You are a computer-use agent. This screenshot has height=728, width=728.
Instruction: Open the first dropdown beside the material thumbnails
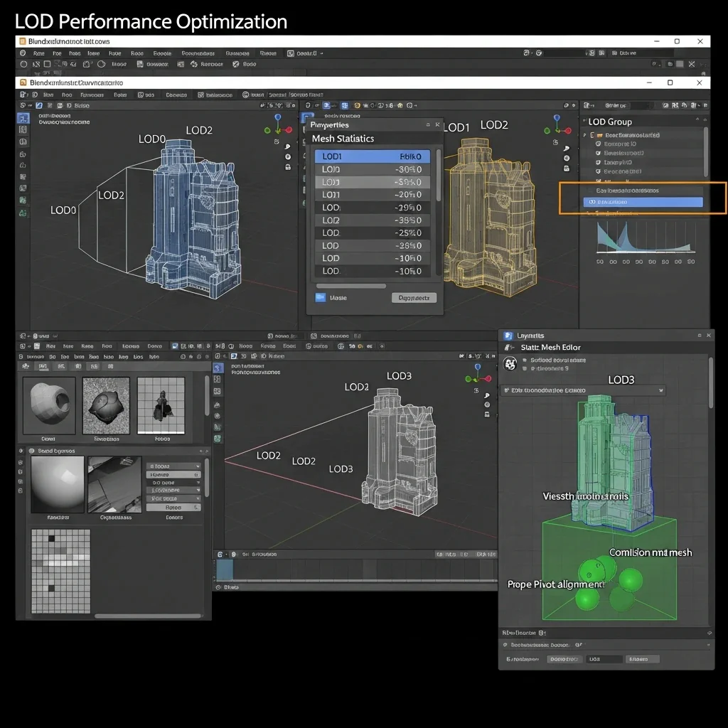(x=173, y=466)
